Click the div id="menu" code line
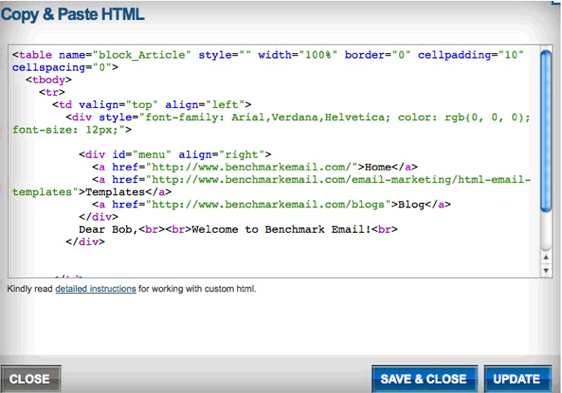 (x=175, y=155)
